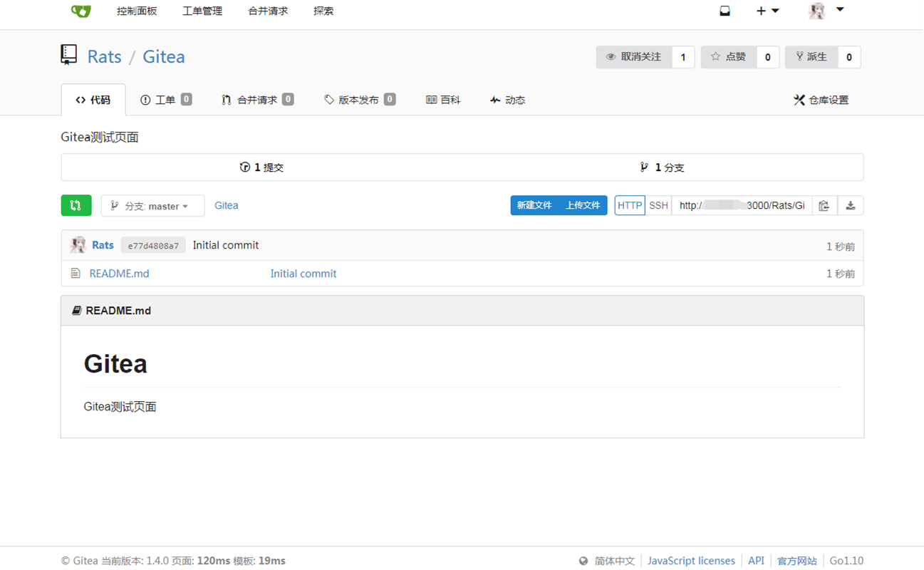
Task: View the 1 提交 commits list
Action: 261,167
